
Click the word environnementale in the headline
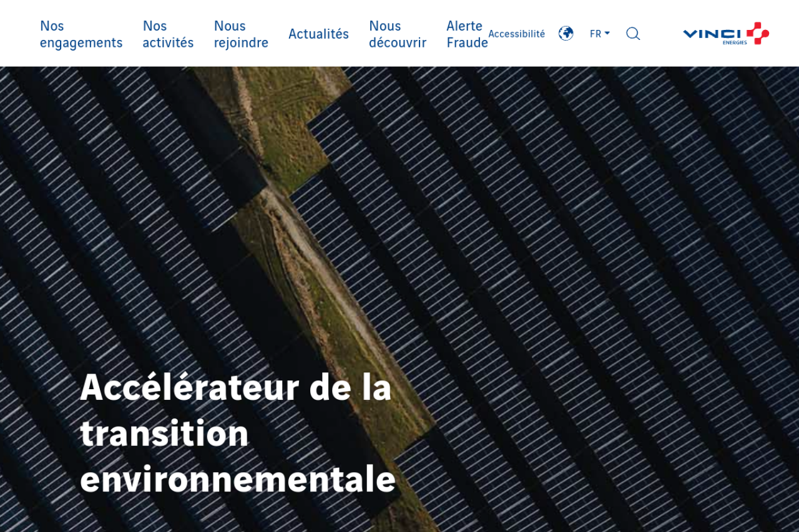(x=238, y=479)
